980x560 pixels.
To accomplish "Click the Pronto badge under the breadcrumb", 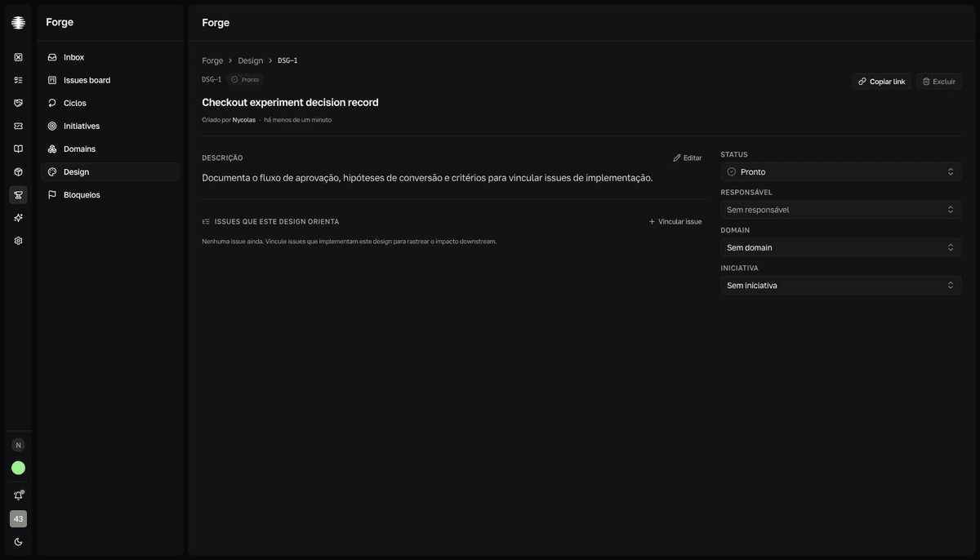I will (x=245, y=79).
